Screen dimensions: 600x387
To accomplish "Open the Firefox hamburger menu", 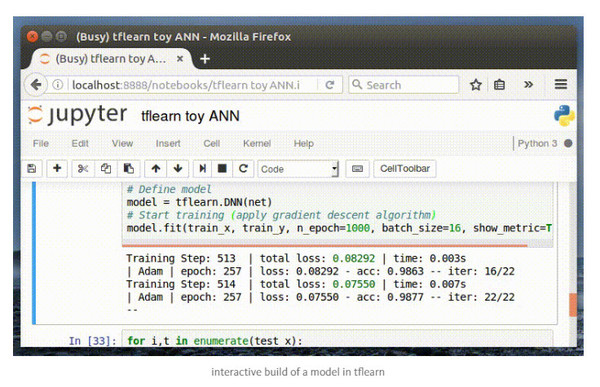I will click(561, 84).
